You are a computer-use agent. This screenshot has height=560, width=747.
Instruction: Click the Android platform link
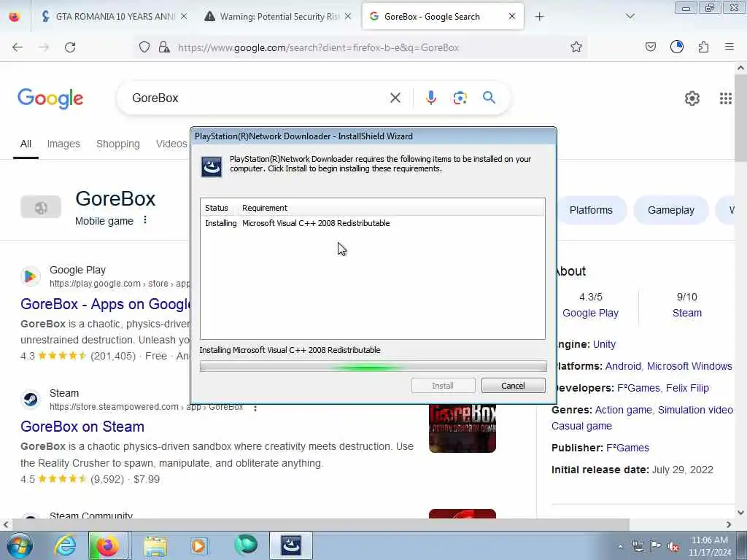click(623, 366)
